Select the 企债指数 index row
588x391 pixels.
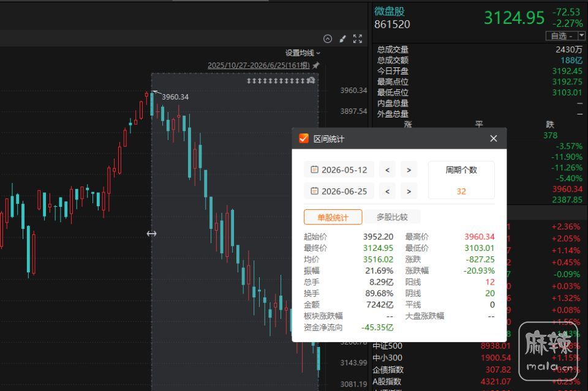pyautogui.click(x=478, y=370)
